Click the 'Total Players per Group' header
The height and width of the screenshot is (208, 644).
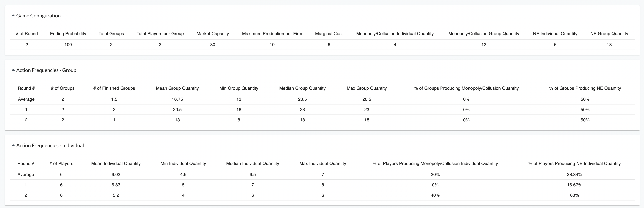pos(160,34)
